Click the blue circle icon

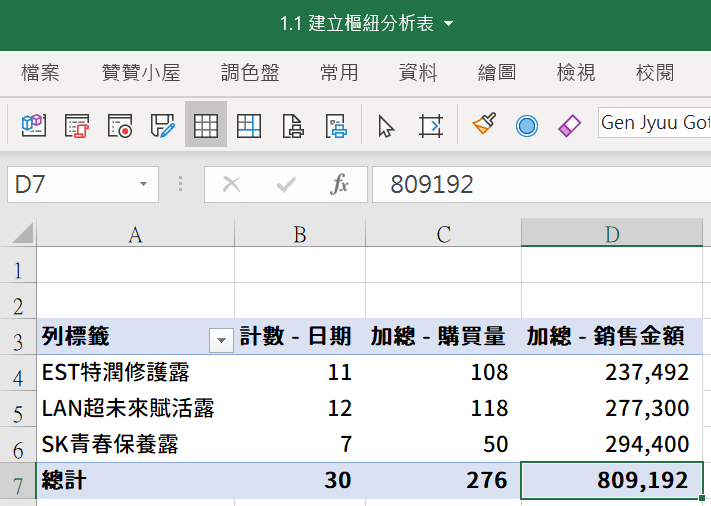click(527, 126)
